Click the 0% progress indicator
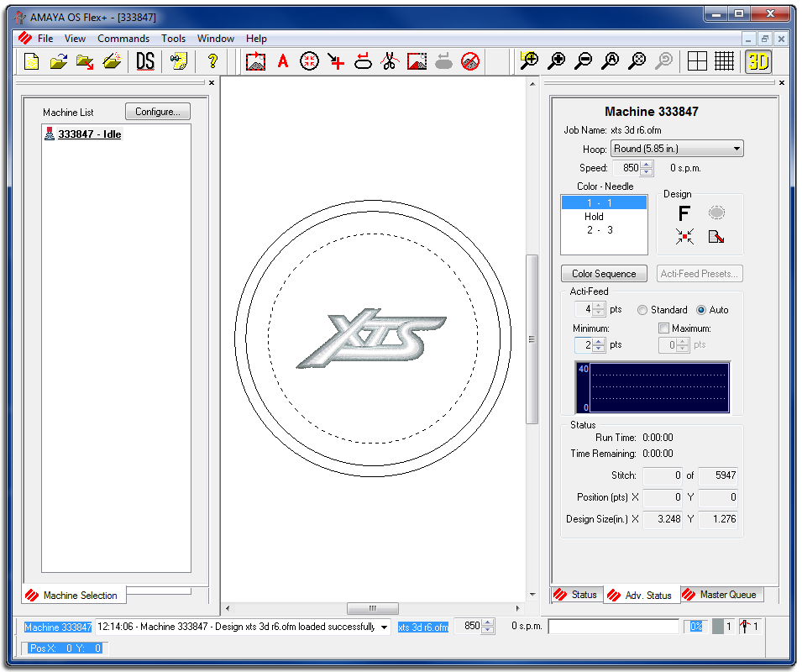 point(697,627)
